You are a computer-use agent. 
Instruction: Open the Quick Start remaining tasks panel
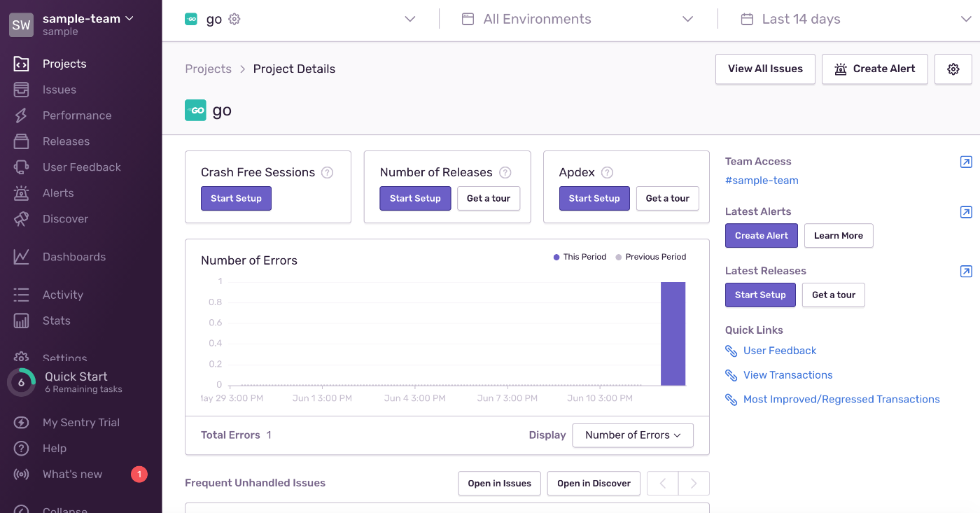coord(81,382)
